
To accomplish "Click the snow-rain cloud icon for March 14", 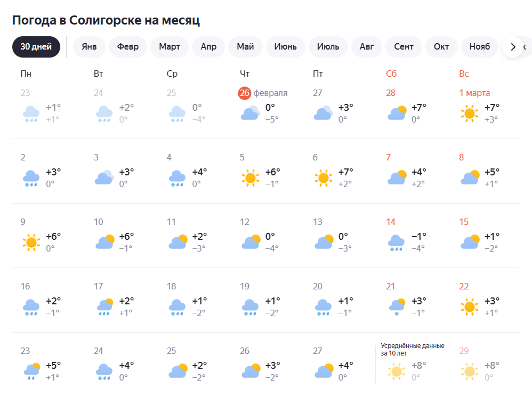I will tap(397, 242).
